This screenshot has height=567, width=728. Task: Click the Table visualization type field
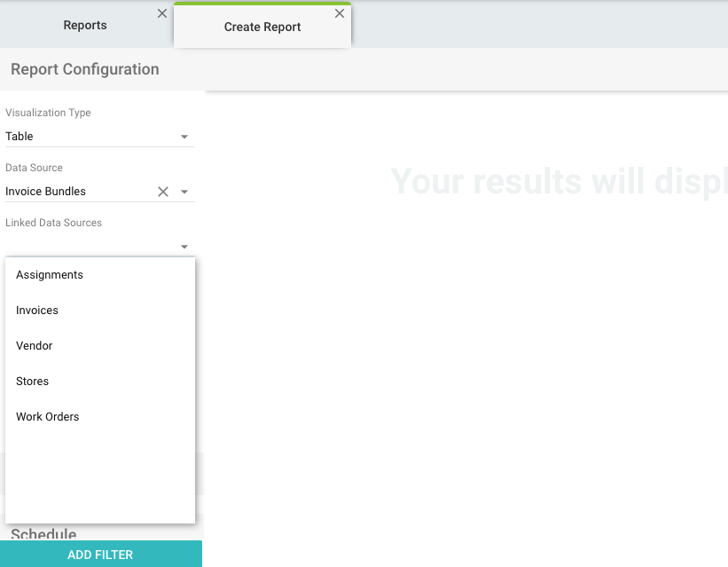(x=89, y=137)
